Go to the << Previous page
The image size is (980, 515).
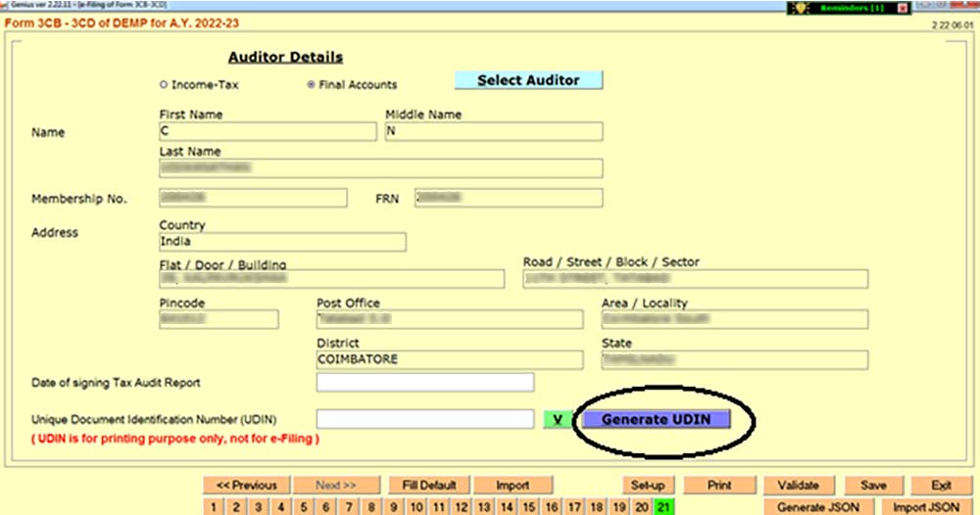point(247,486)
